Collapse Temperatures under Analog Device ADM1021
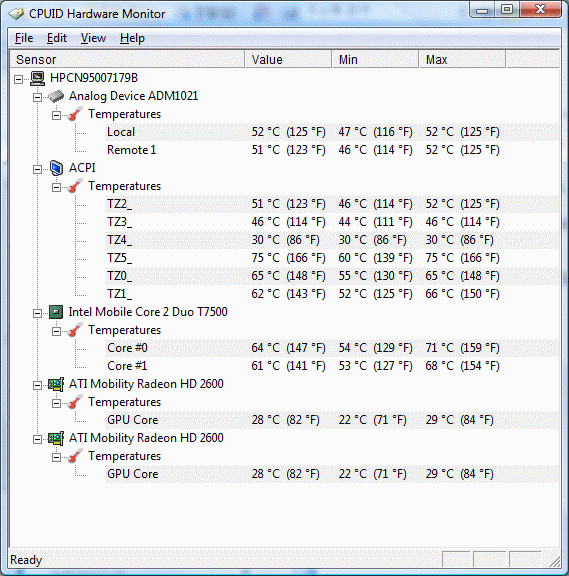The width and height of the screenshot is (569, 576). pos(57,115)
